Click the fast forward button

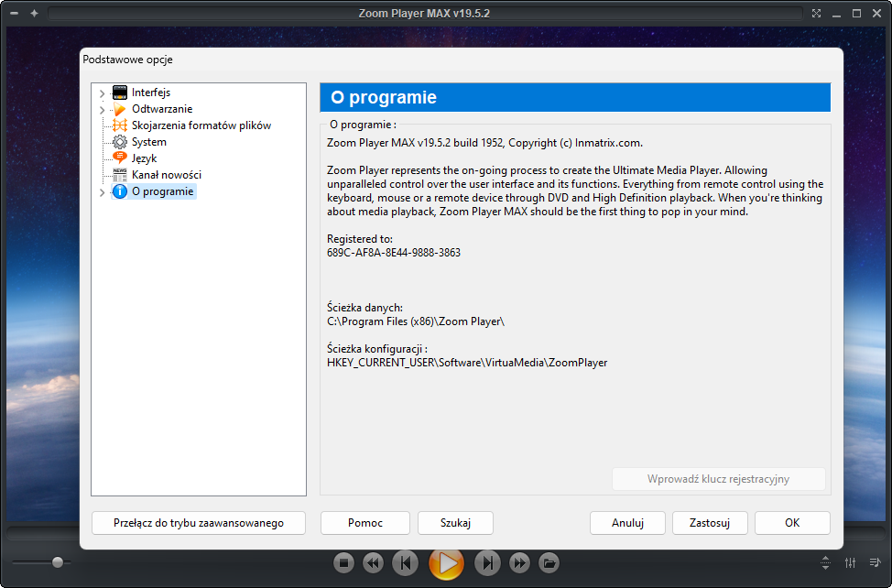point(519,563)
